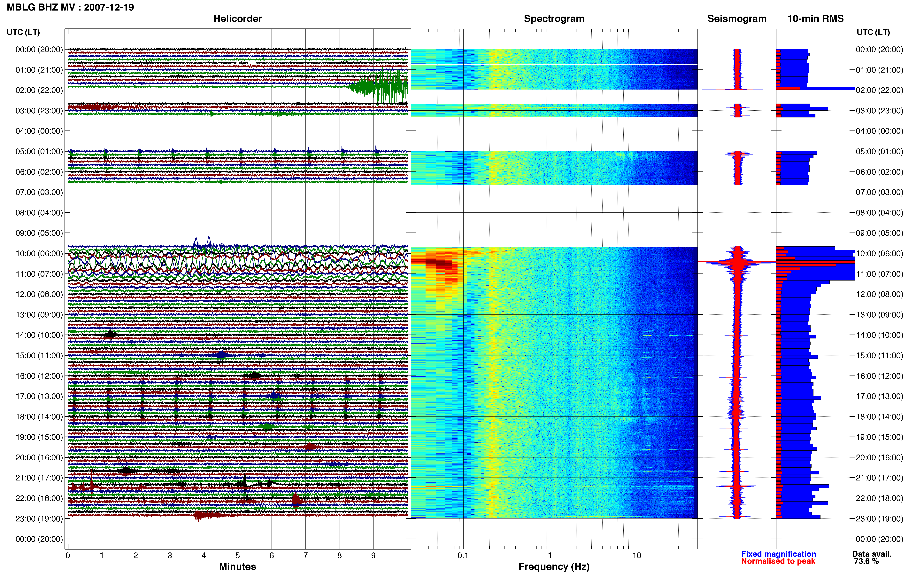Click the 'Helicorder' panel heading
924x578 pixels.
point(237,19)
